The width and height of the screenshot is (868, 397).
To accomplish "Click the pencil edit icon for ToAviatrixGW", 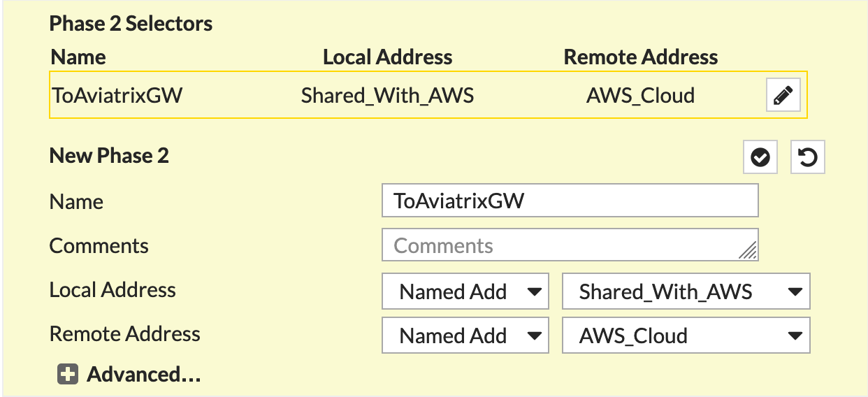I will point(783,95).
